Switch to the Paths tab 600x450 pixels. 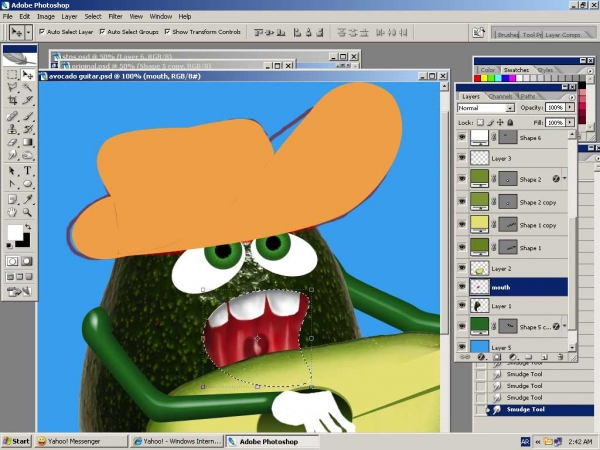[x=528, y=96]
